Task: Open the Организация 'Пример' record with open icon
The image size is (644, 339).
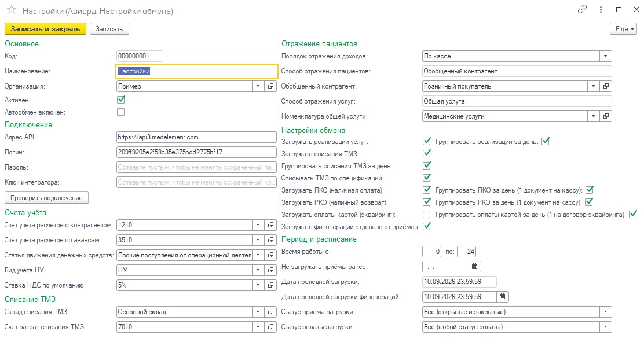Action: 270,86
